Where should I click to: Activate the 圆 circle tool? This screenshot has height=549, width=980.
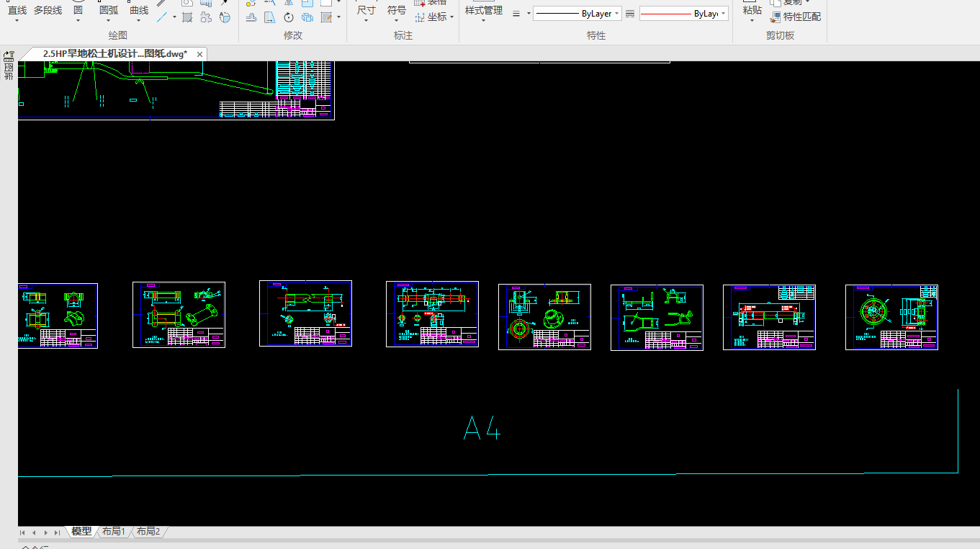tap(78, 10)
